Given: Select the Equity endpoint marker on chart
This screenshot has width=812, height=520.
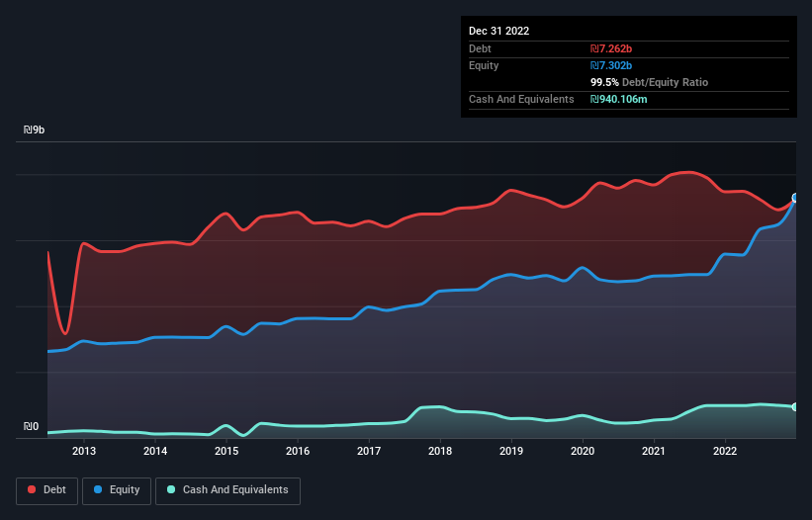Looking at the screenshot, I should tap(795, 198).
